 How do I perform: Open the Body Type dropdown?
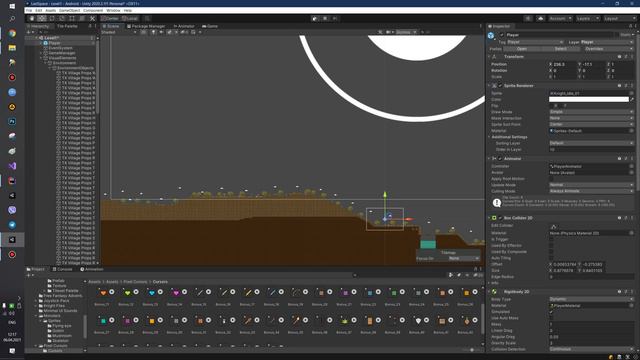pos(591,300)
